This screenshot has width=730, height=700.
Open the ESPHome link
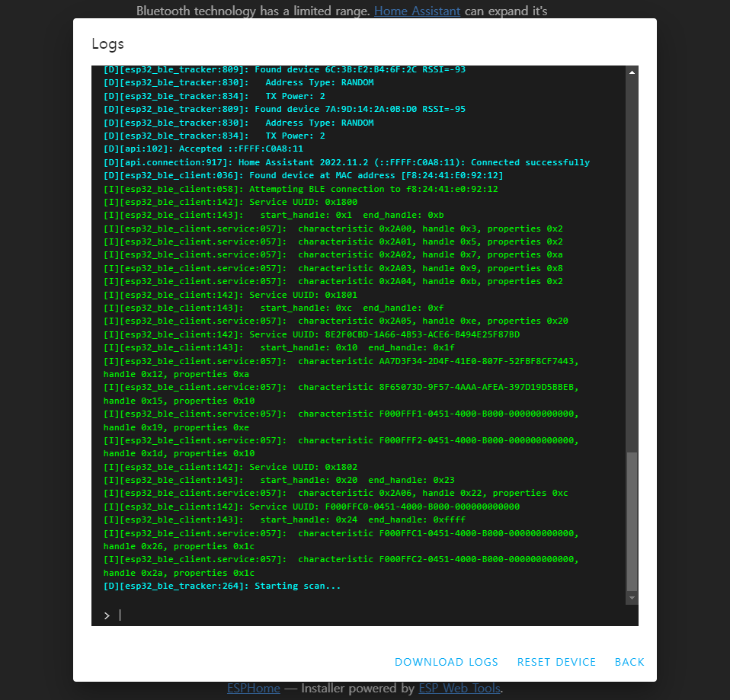click(x=253, y=688)
